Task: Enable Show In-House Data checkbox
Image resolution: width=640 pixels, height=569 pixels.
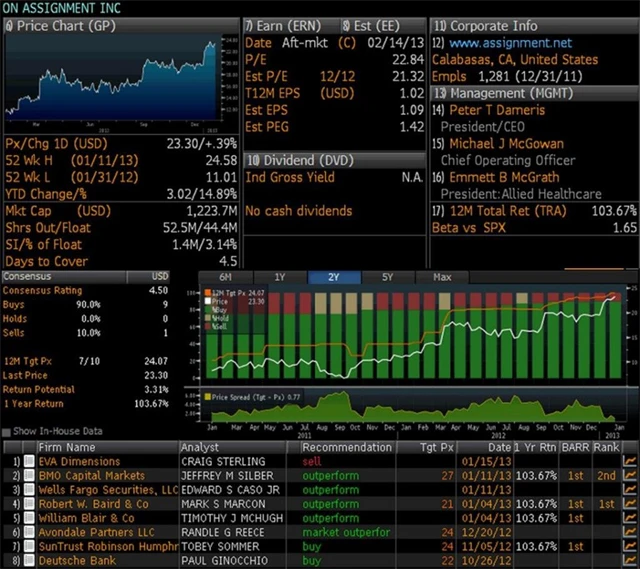Action: coord(8,431)
